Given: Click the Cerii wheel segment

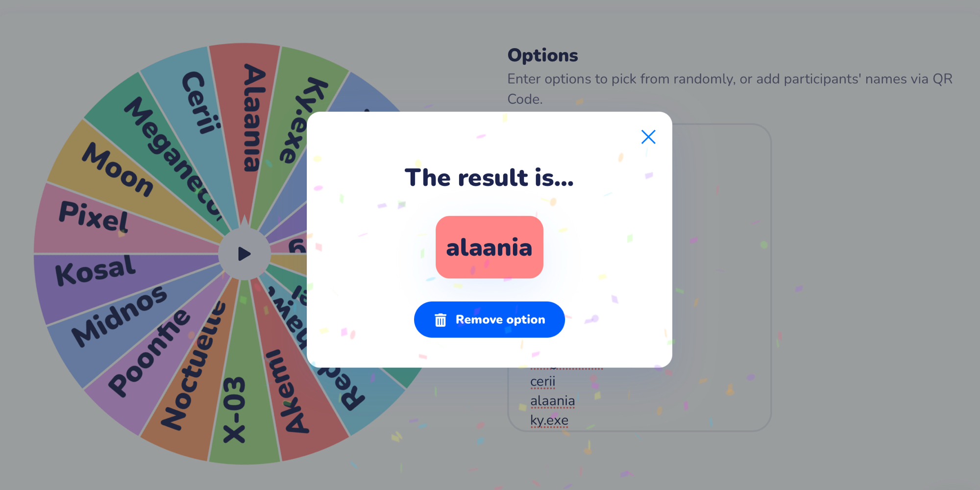Looking at the screenshot, I should click(199, 102).
